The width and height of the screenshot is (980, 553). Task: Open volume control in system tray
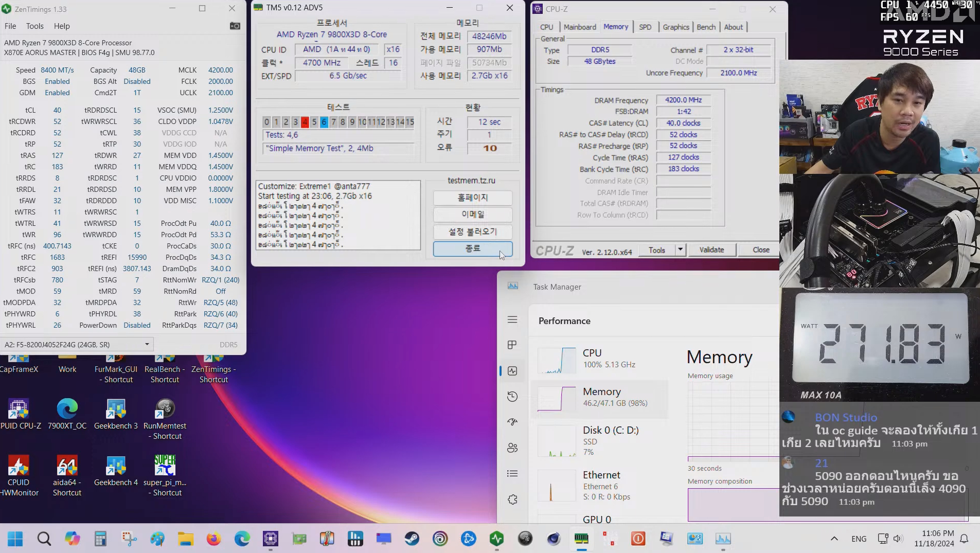click(898, 539)
